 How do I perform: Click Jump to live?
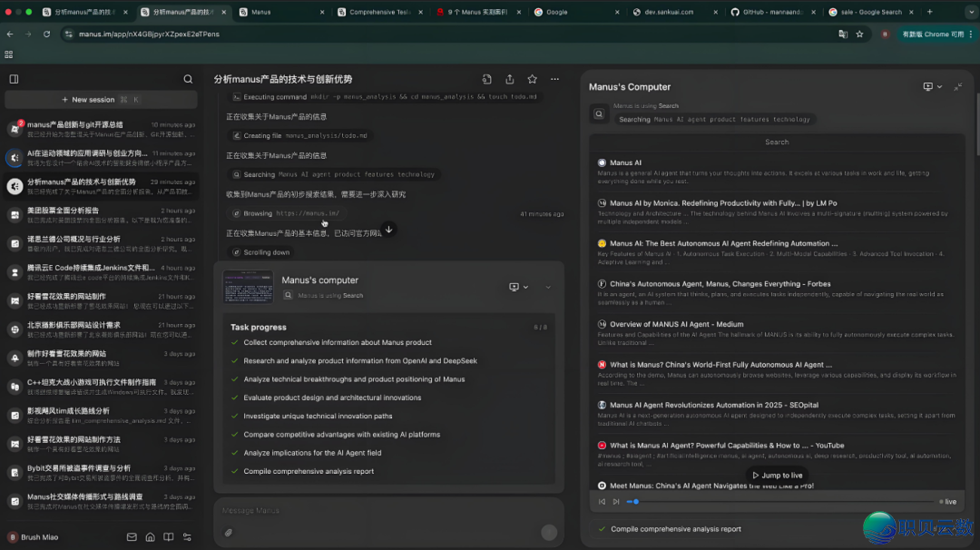point(778,475)
